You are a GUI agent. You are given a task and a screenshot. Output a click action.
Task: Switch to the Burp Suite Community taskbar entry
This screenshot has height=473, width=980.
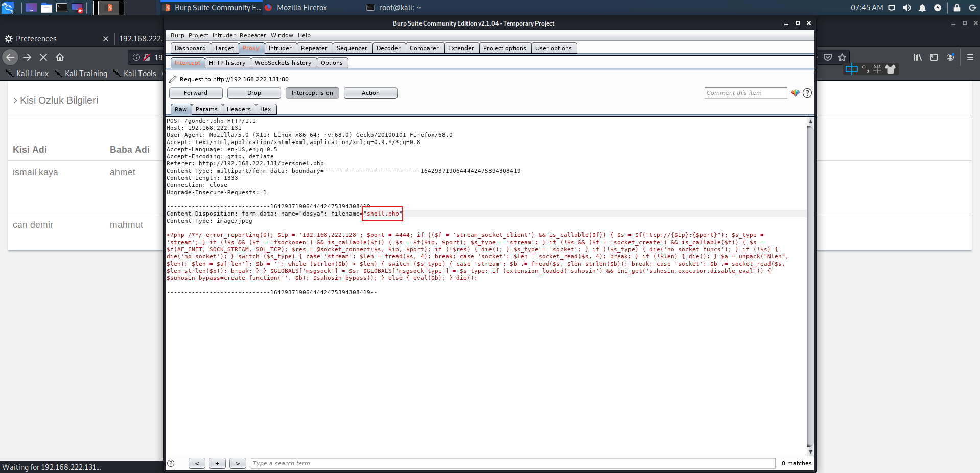[x=212, y=8]
